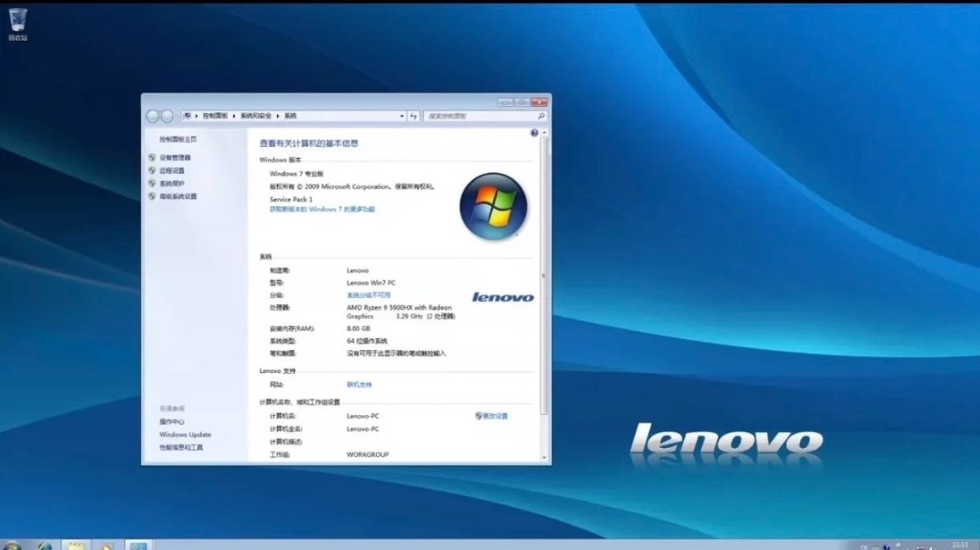Open 获取新版本的 Windows 7 的更多功能 link
The width and height of the screenshot is (980, 550).
click(x=322, y=209)
